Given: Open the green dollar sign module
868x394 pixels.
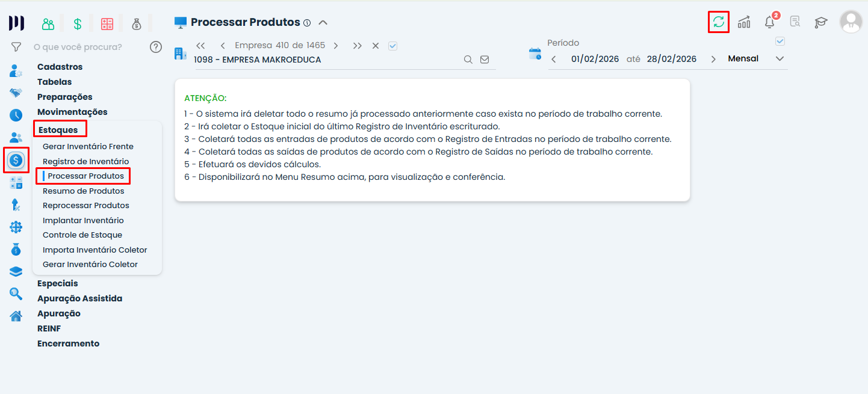Looking at the screenshot, I should [78, 24].
